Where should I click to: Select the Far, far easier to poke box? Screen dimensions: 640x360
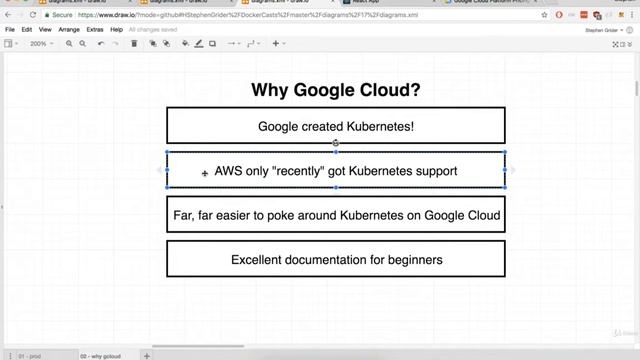336,214
